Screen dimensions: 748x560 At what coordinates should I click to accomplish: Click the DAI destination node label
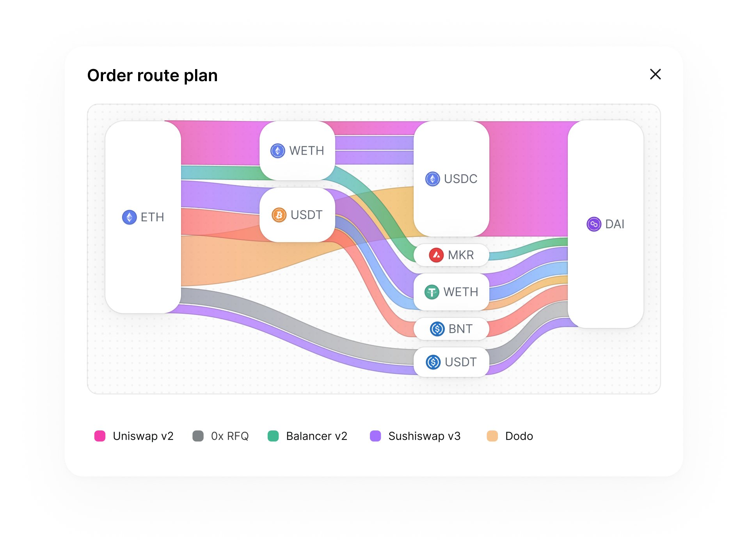click(x=615, y=224)
